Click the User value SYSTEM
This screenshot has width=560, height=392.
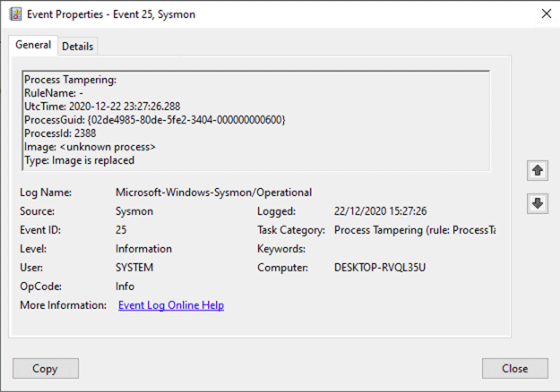point(135,268)
